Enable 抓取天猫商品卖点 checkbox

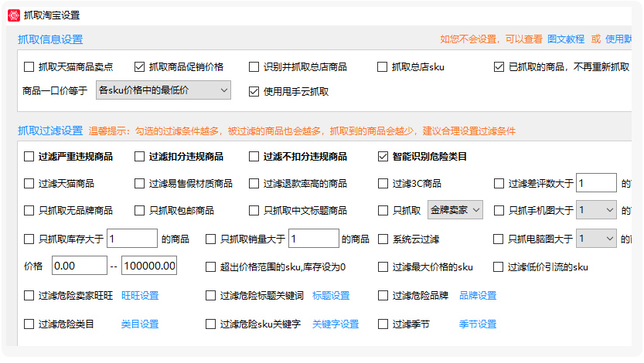[29, 67]
